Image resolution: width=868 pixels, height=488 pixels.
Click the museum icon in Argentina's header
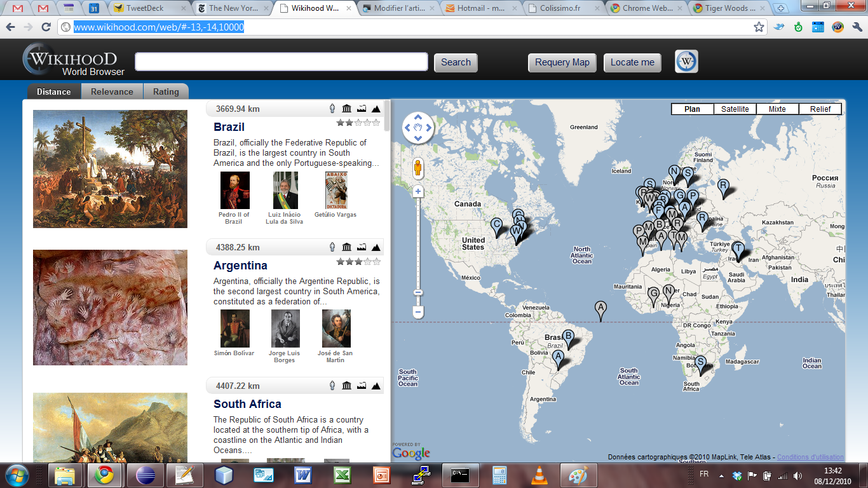pos(347,247)
